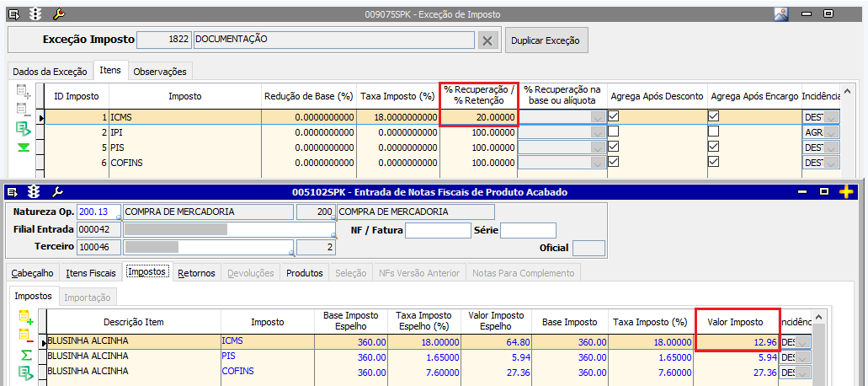Toggle Agrega Após Desconto checkbox for ICMS
868x386 pixels.
click(x=614, y=117)
